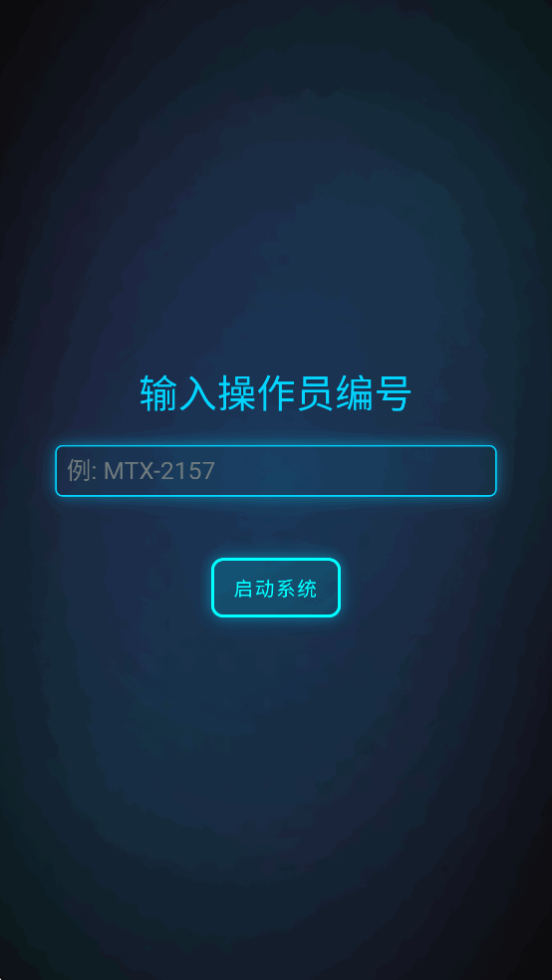Click the 输入 characters in the title

tap(178, 393)
